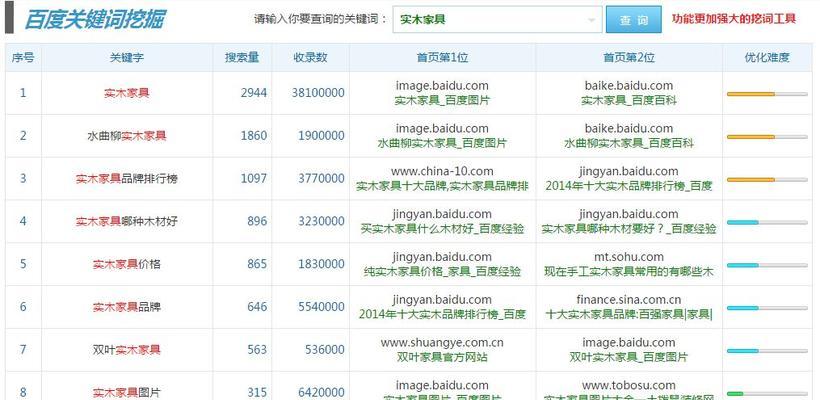Select keyword 实木家具哪种木材好
Screen dimensions: 820x400
coord(127,221)
